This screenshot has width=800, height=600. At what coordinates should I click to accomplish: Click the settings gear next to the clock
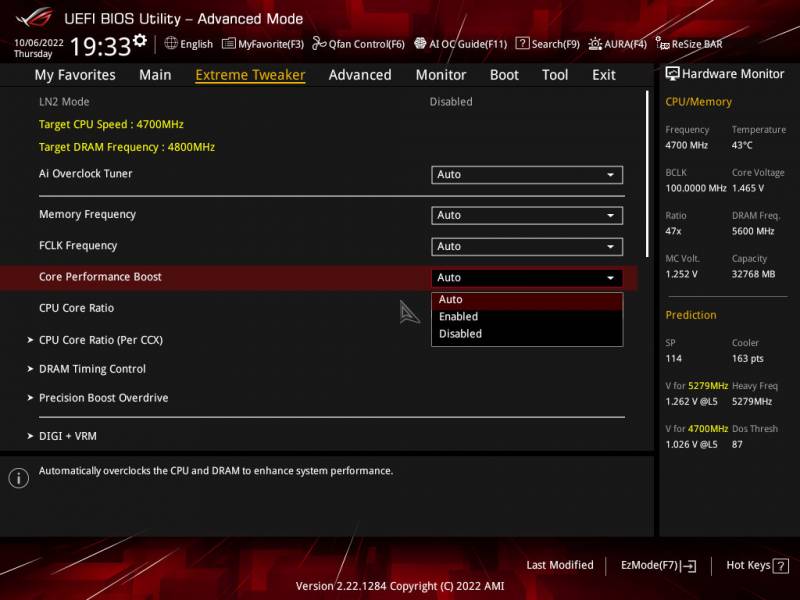click(x=140, y=40)
